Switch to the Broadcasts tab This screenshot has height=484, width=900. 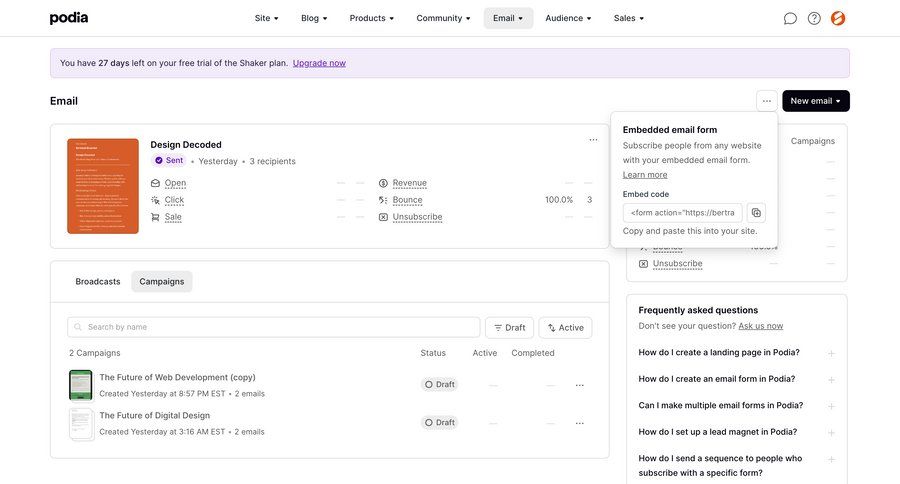(x=98, y=281)
